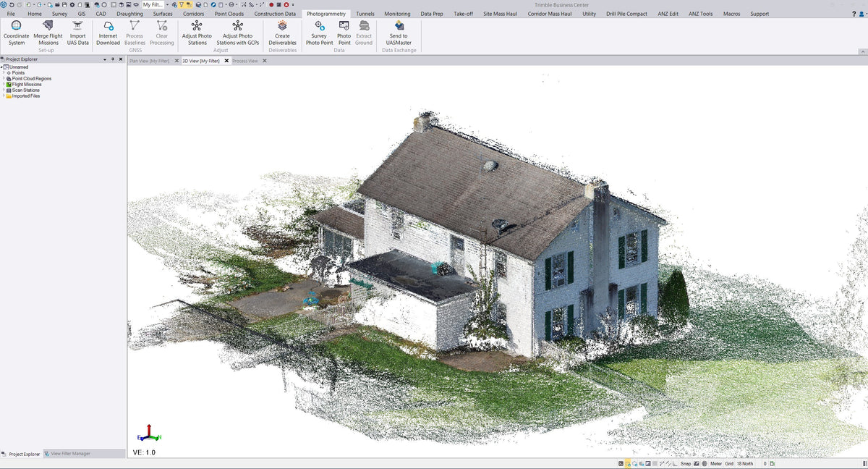
Task: Click Meter units in status bar
Action: pos(716,463)
